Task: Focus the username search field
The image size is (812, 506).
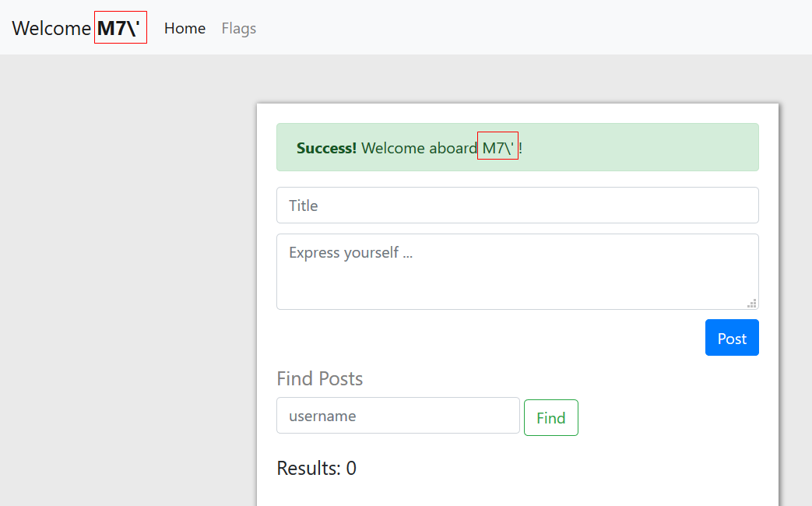Action: (x=398, y=416)
